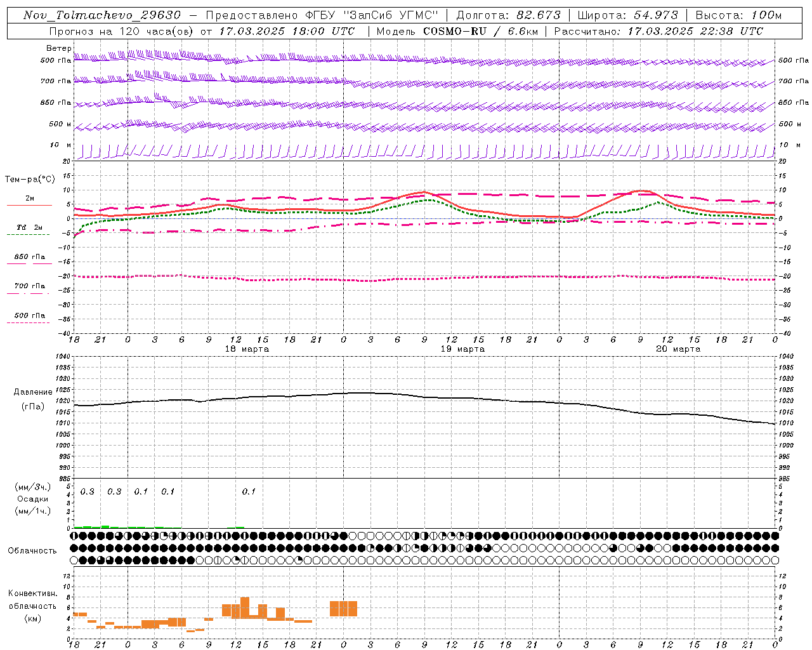This screenshot has width=812, height=650.
Task: Click the 10 м wind level label on left
Action: pos(60,145)
